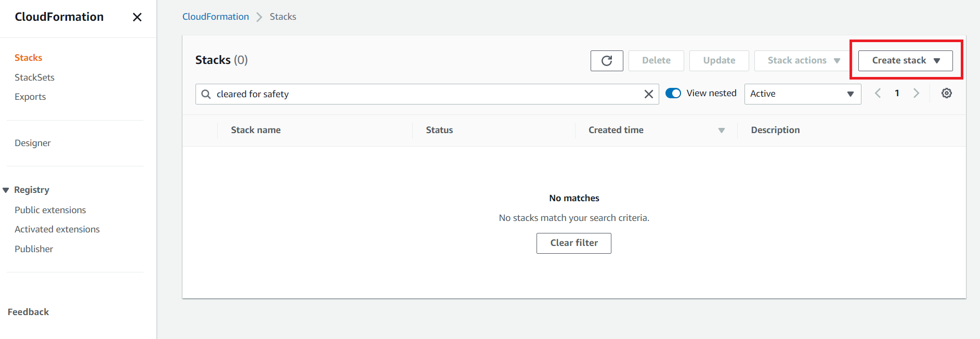Click the search magnifier icon
Viewport: 980px width, 339px height.
pos(206,94)
